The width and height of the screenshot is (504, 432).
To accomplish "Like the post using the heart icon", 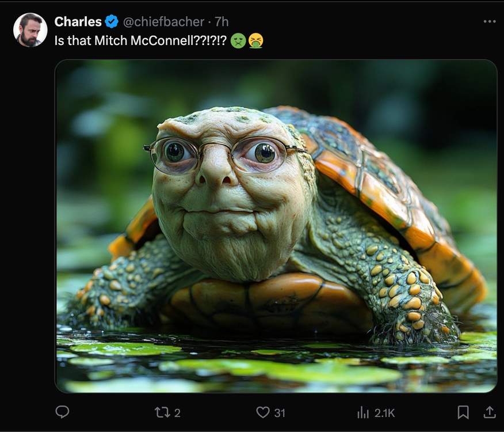I will 262,412.
